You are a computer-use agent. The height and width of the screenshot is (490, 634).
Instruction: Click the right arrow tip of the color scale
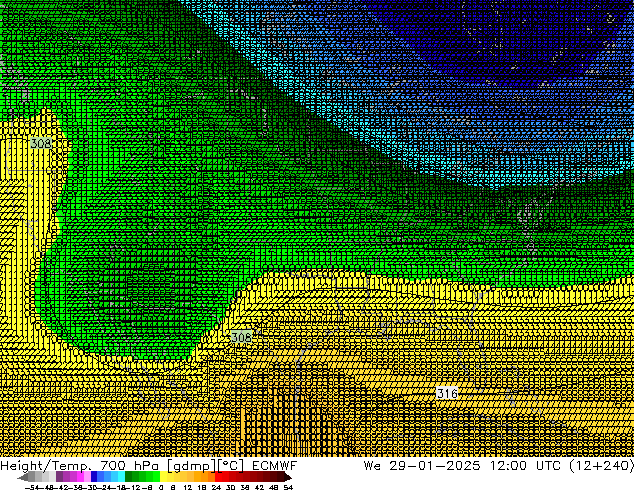[x=288, y=477]
